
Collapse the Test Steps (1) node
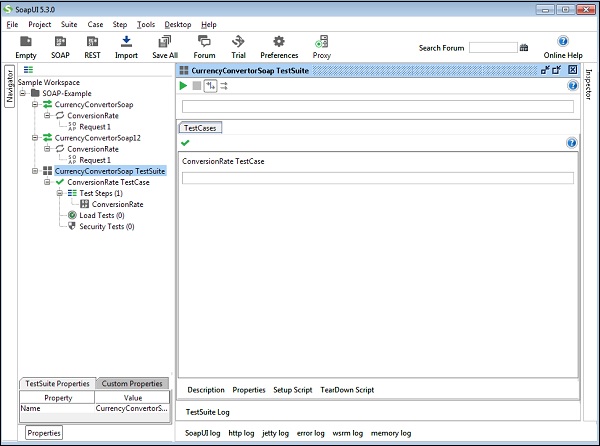tap(59, 193)
